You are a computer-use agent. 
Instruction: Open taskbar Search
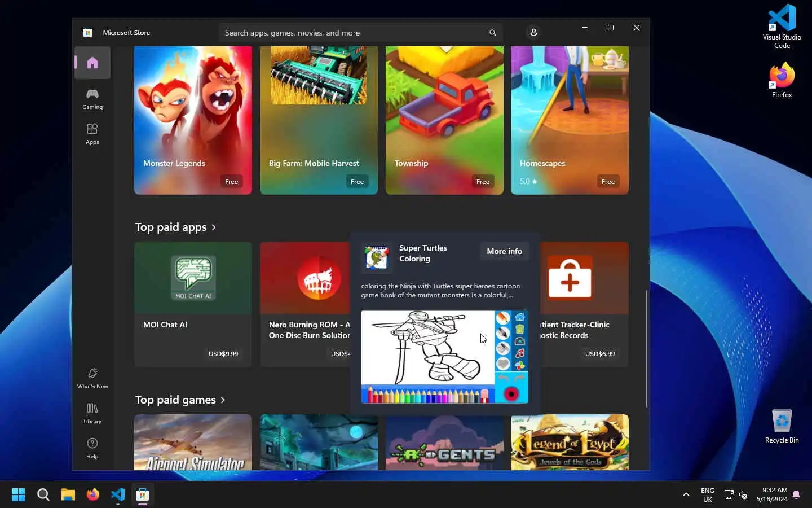43,494
